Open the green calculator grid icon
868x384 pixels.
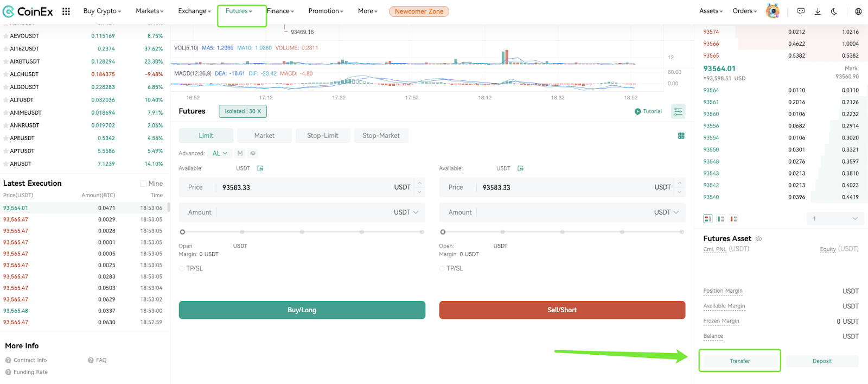tap(681, 136)
